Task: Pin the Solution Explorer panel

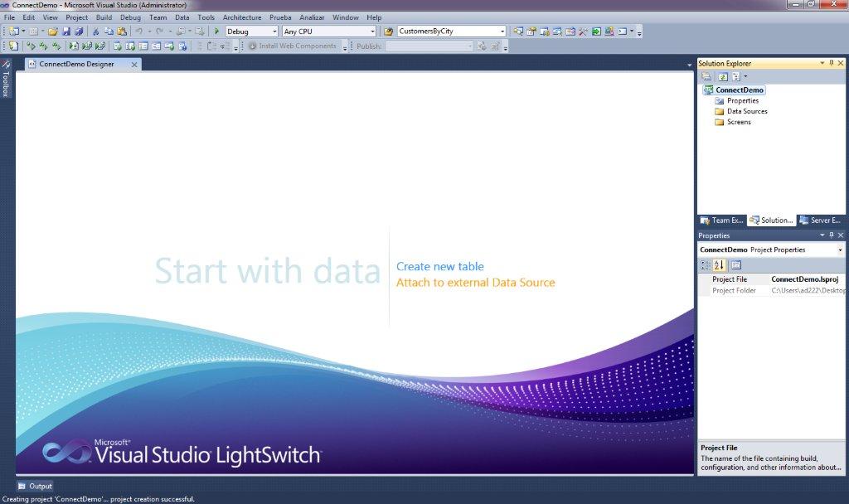Action: pos(832,63)
